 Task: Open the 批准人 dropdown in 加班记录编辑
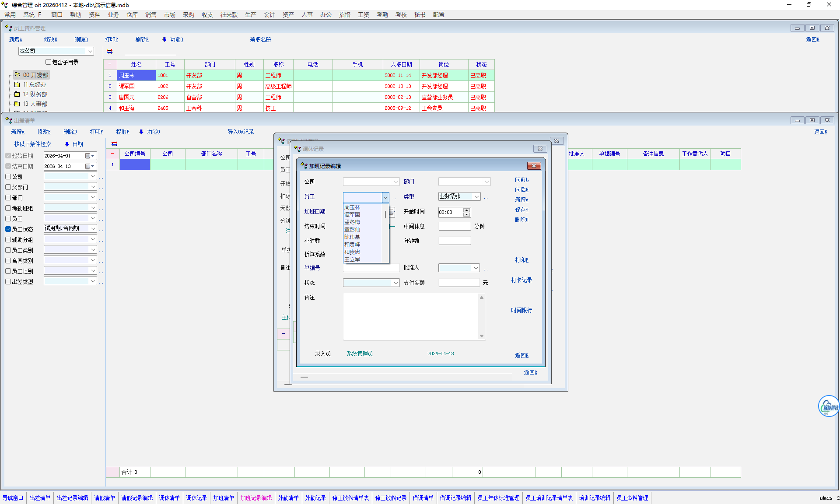476,268
